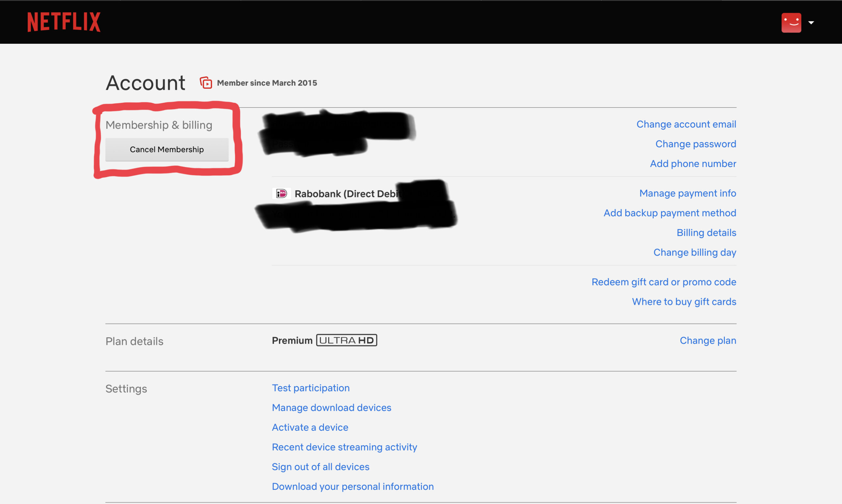
Task: Click the Account page title
Action: [x=145, y=83]
